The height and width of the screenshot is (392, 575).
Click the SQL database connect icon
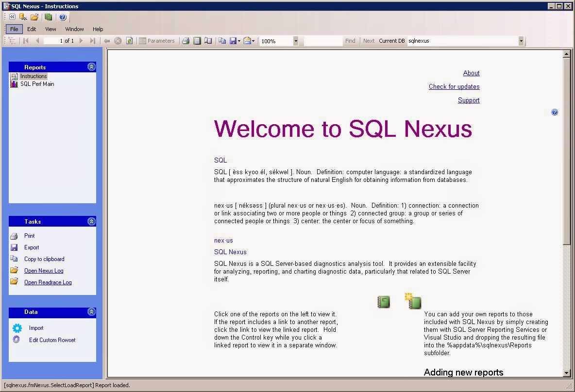coord(23,17)
